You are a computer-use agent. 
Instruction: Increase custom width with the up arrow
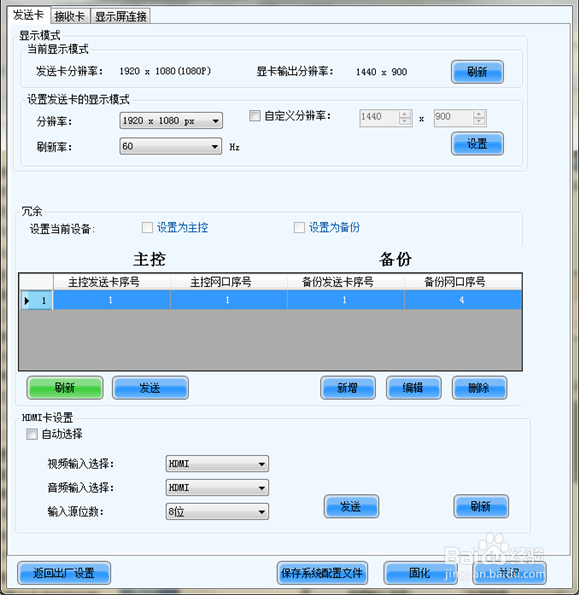[405, 113]
